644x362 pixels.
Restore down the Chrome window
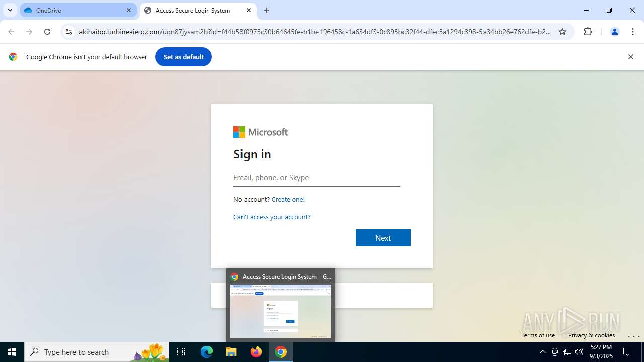[609, 10]
